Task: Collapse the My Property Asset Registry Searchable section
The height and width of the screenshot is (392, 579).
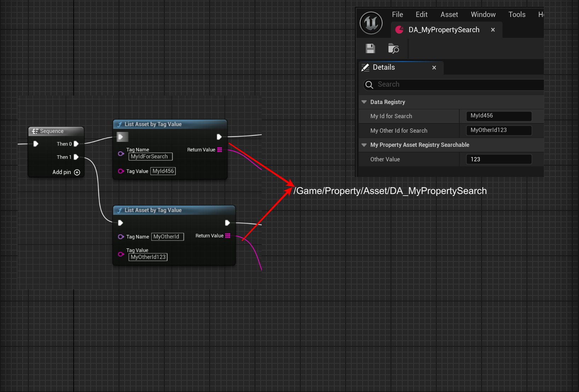Action: (364, 145)
